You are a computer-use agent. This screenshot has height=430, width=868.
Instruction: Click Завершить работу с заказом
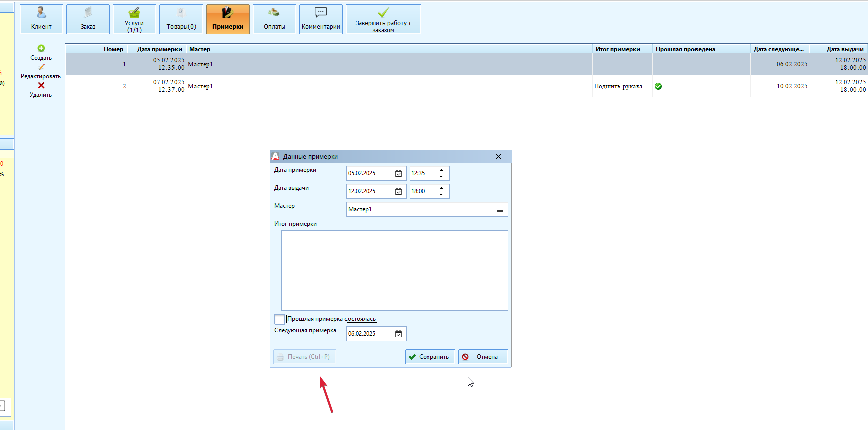click(x=383, y=19)
